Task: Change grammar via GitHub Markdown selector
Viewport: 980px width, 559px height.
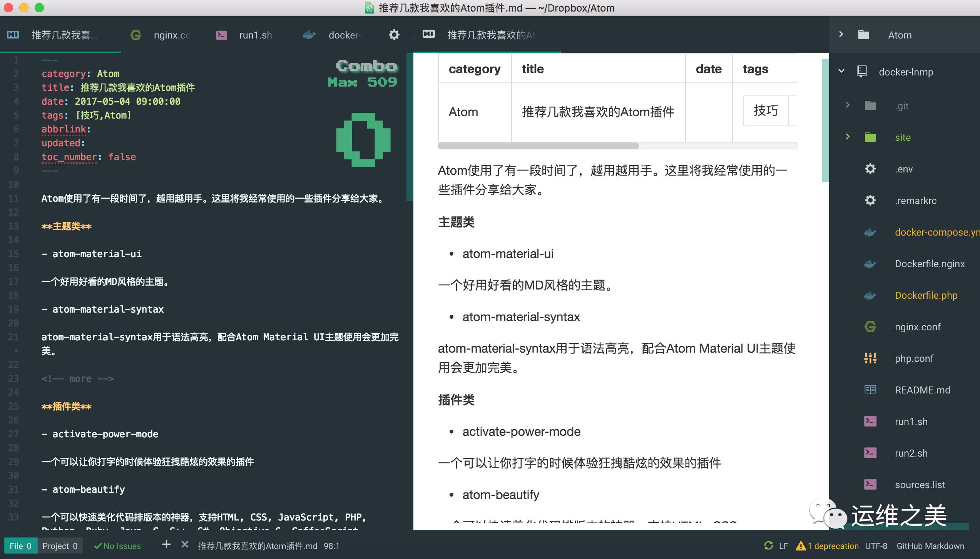Action: click(x=930, y=546)
